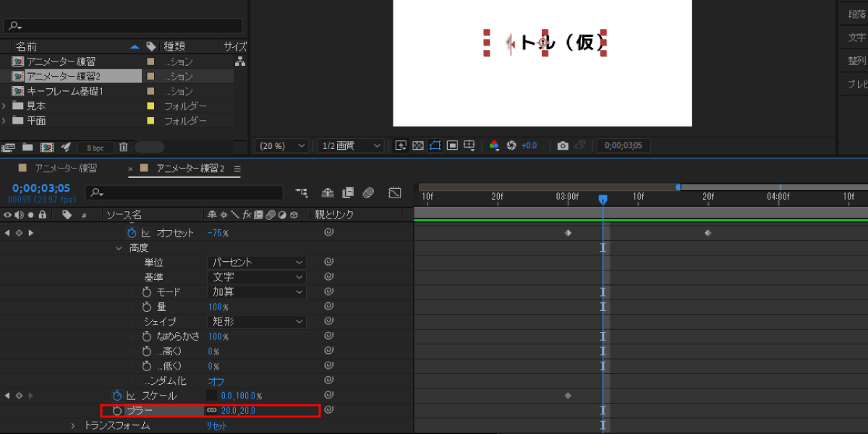Open the (20 %) magnification dropdown
The width and height of the screenshot is (868, 434).
coord(282,145)
